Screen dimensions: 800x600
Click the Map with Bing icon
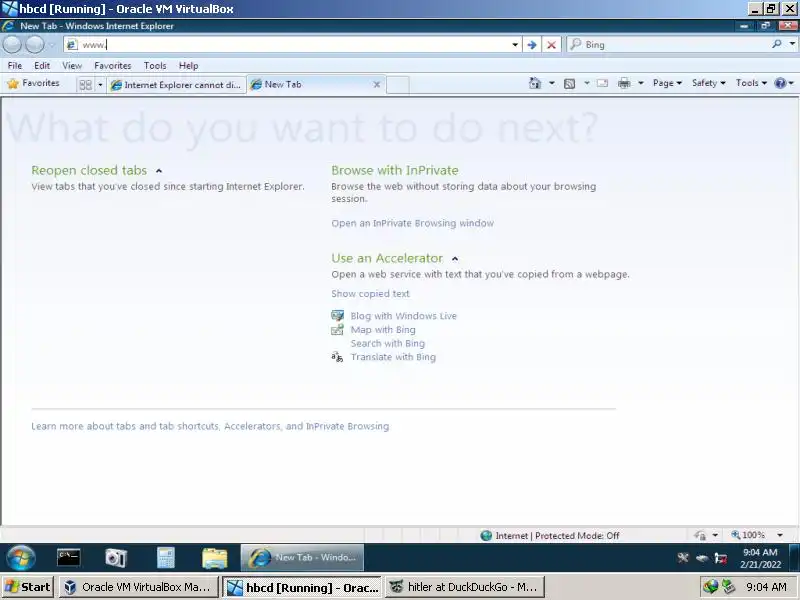pyautogui.click(x=337, y=330)
